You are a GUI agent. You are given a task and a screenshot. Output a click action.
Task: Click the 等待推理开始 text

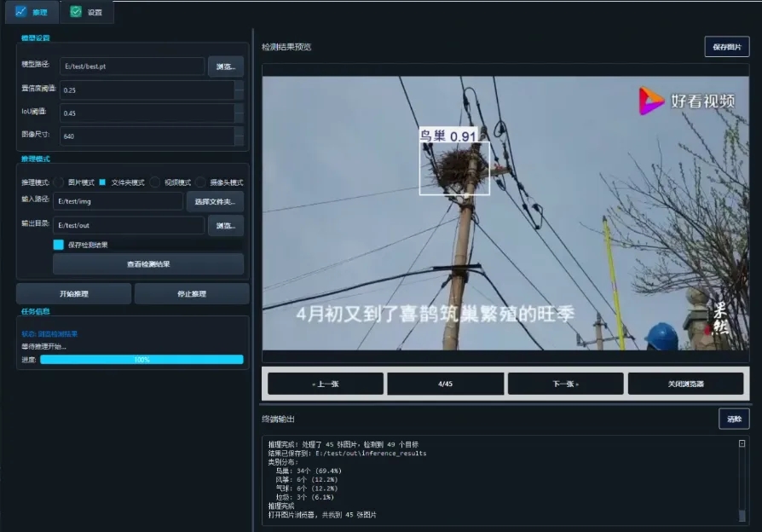43,346
